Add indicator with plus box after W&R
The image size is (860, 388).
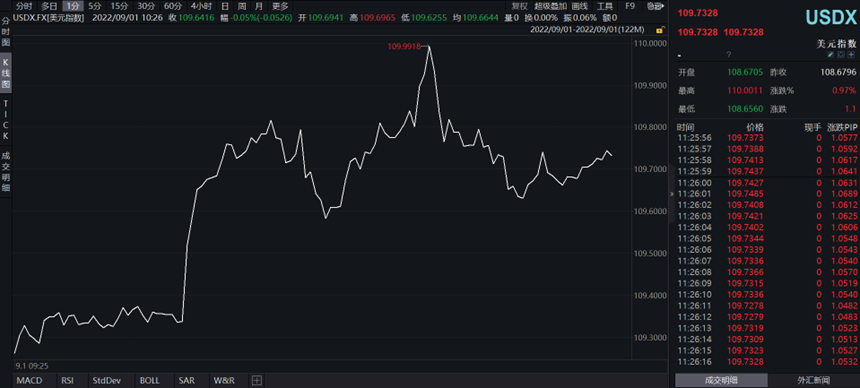point(257,380)
